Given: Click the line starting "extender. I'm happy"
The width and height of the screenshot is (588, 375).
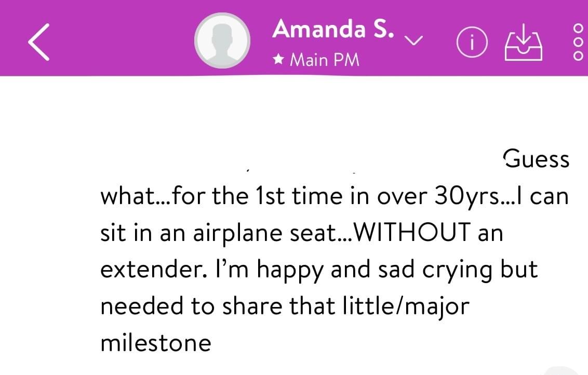Looking at the screenshot, I should pos(319,270).
